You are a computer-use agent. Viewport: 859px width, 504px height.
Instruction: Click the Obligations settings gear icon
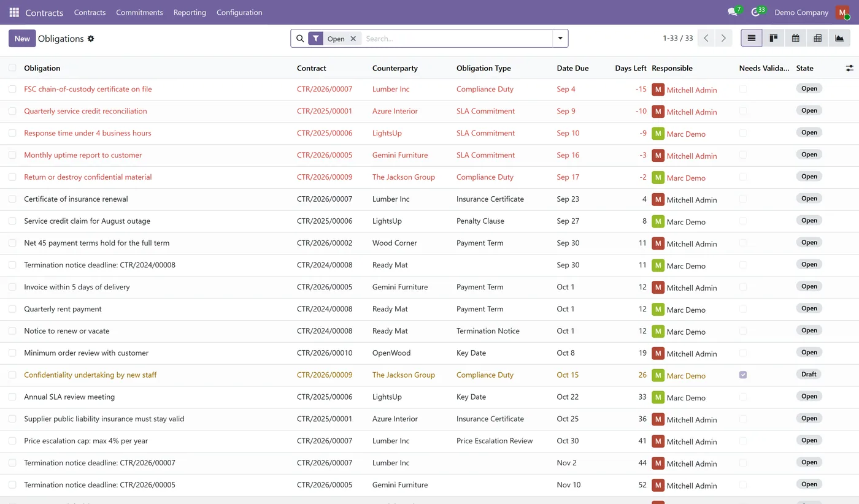[x=91, y=39]
